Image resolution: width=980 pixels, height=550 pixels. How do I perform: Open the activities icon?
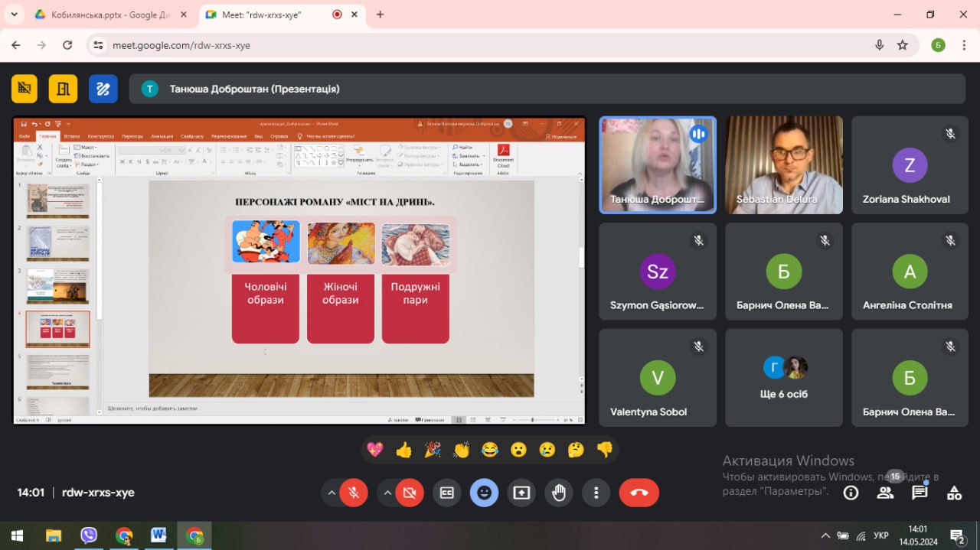pos(954,493)
